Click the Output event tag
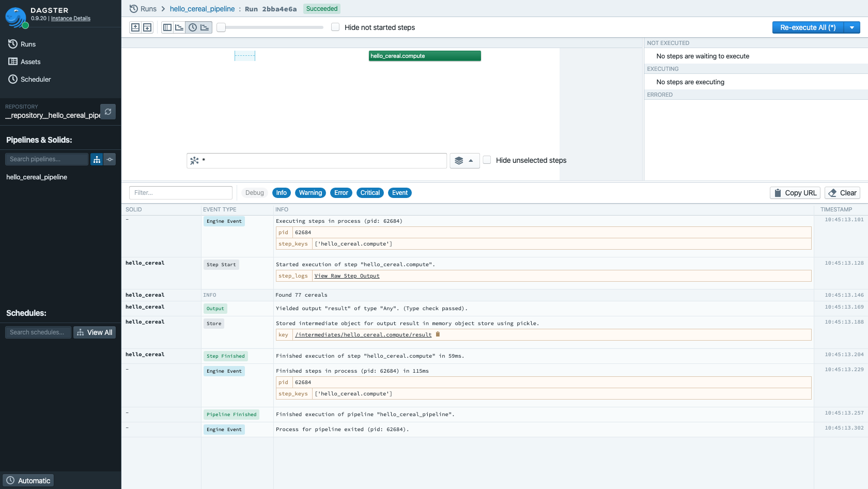 [x=215, y=309]
